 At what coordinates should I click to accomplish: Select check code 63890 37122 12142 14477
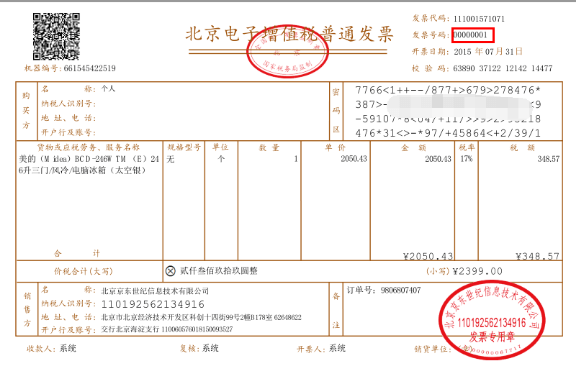pos(503,68)
